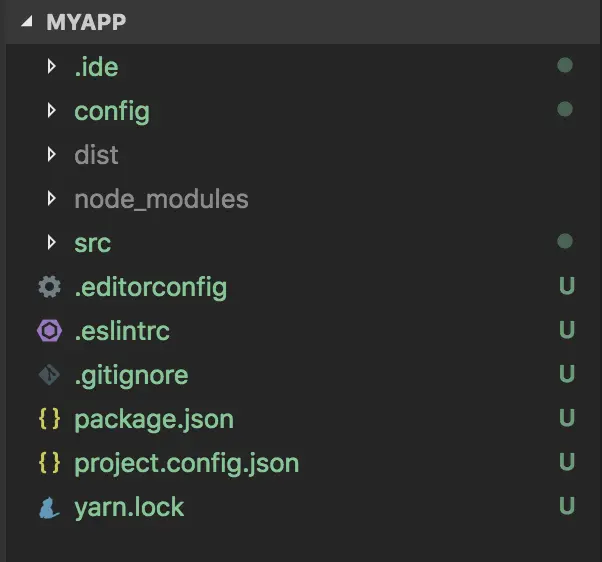Viewport: 602px width, 562px height.
Task: Expand the node_modules folder arrow
Action: [52, 199]
